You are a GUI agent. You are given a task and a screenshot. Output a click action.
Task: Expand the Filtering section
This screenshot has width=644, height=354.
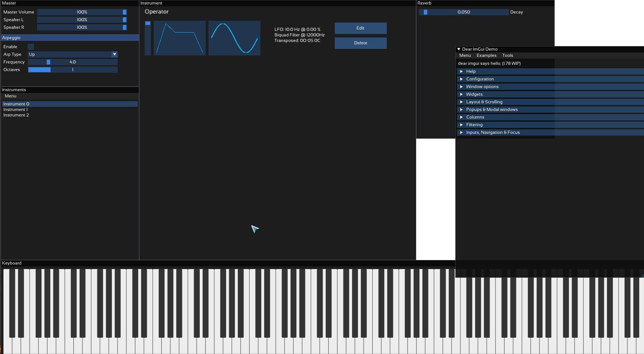pyautogui.click(x=474, y=125)
